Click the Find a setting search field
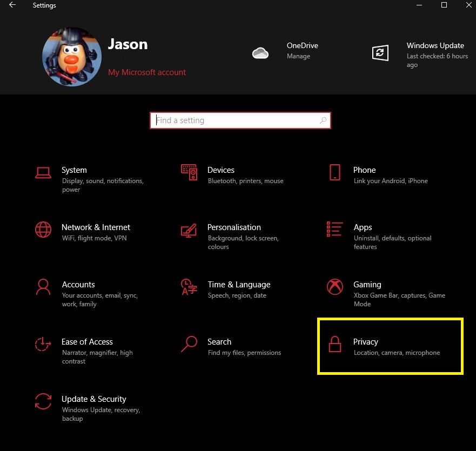The width and height of the screenshot is (476, 451). pyautogui.click(x=240, y=120)
